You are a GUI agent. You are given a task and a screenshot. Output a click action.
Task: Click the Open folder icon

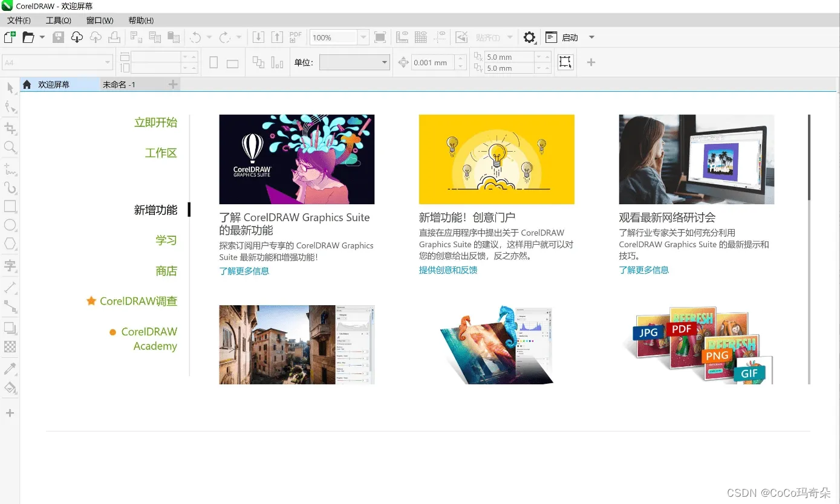pos(28,37)
